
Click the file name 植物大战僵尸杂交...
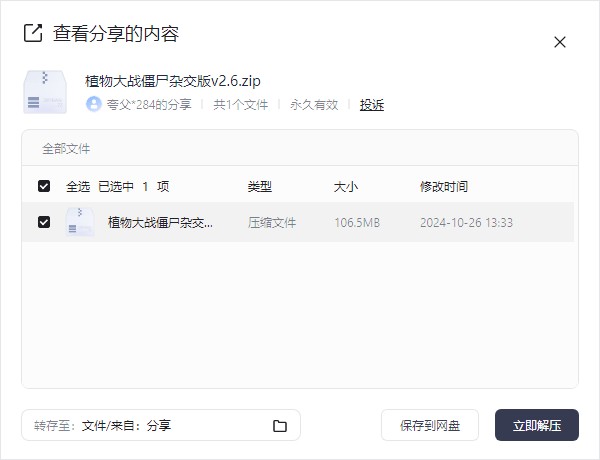pos(160,222)
